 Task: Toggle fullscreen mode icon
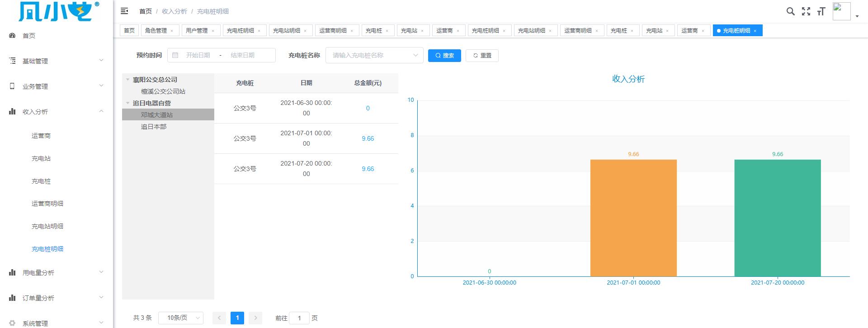coord(806,12)
